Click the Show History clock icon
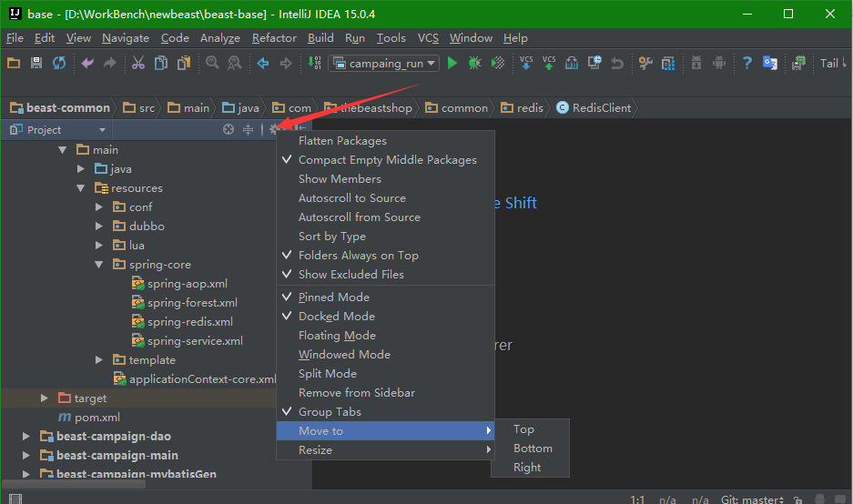 594,63
